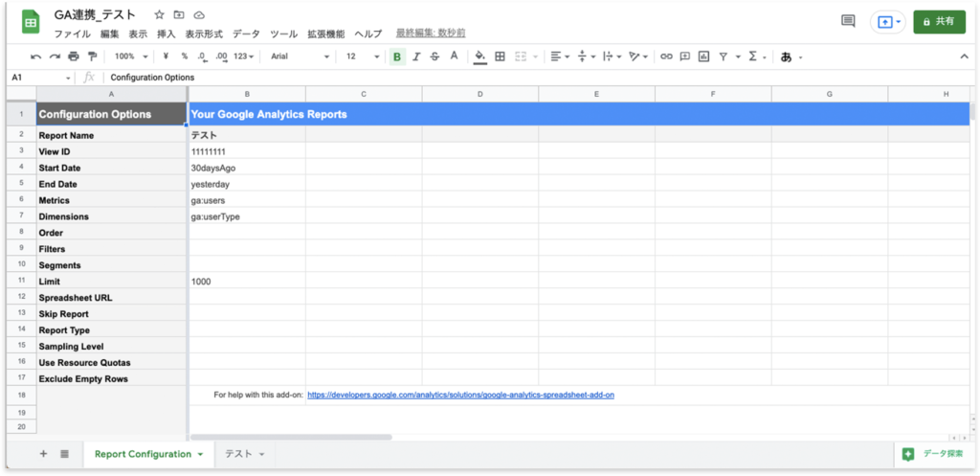Click the print icon
The image size is (980, 476).
click(74, 57)
